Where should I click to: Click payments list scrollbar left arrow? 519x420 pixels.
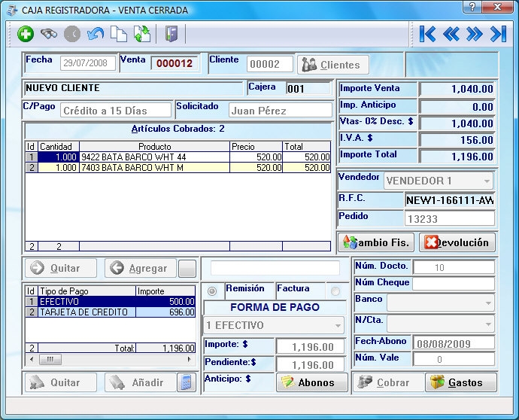(x=32, y=359)
